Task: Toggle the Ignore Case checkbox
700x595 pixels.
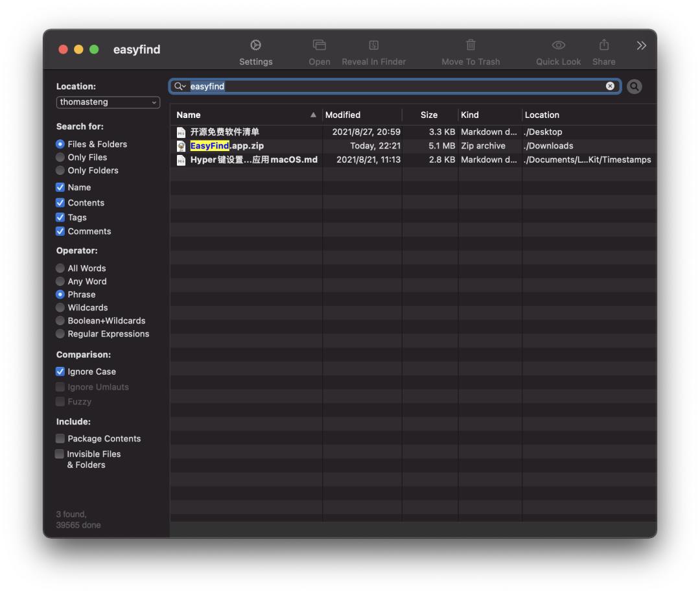Action: (60, 371)
